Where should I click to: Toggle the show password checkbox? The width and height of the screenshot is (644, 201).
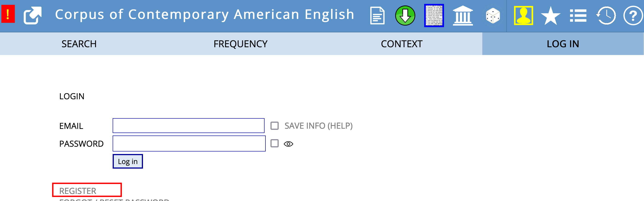275,144
